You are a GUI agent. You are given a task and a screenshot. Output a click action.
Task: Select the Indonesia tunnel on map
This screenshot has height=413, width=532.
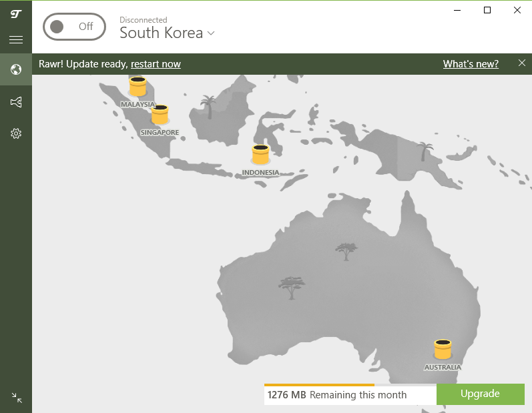(260, 155)
